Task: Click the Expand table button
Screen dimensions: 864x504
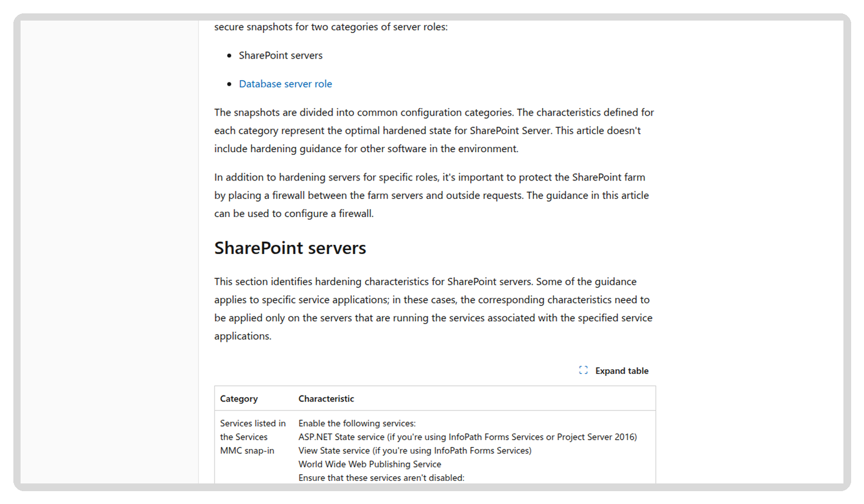Action: pos(614,371)
